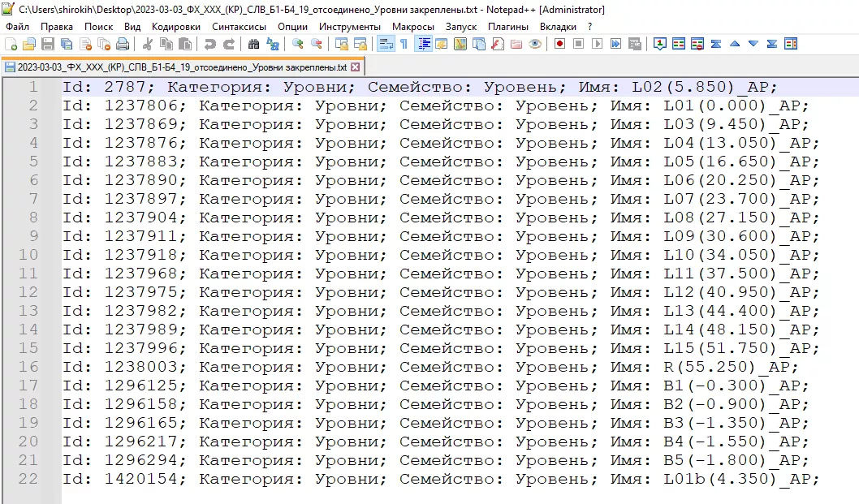Expand the Синтаксисы menu
859x504 pixels.
tap(239, 26)
